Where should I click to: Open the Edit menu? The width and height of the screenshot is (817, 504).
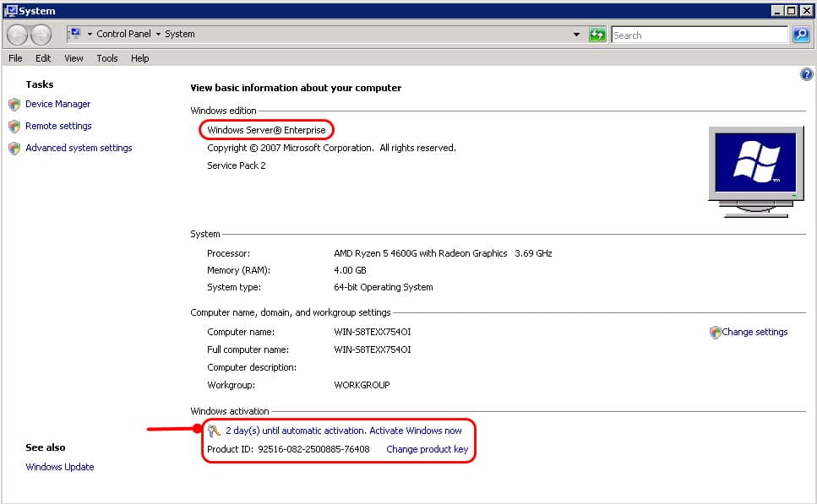pyautogui.click(x=43, y=58)
